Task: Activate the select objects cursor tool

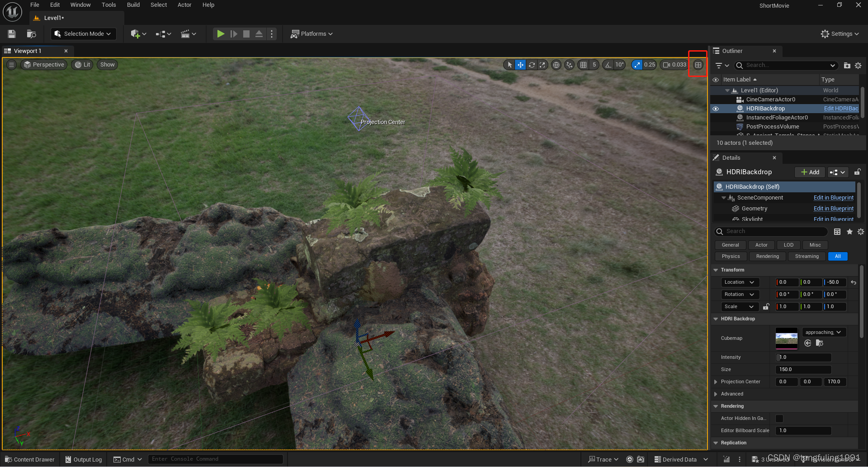Action: [x=509, y=65]
